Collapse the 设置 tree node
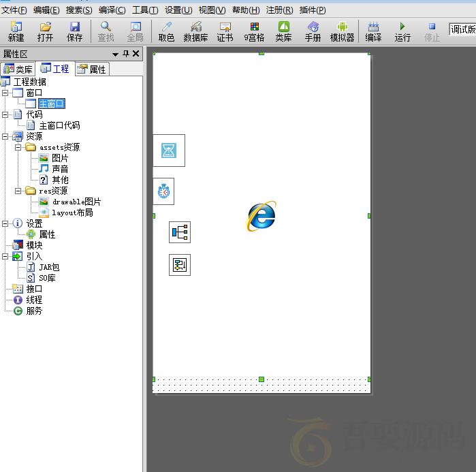Image resolution: width=476 pixels, height=472 pixels. click(x=5, y=223)
